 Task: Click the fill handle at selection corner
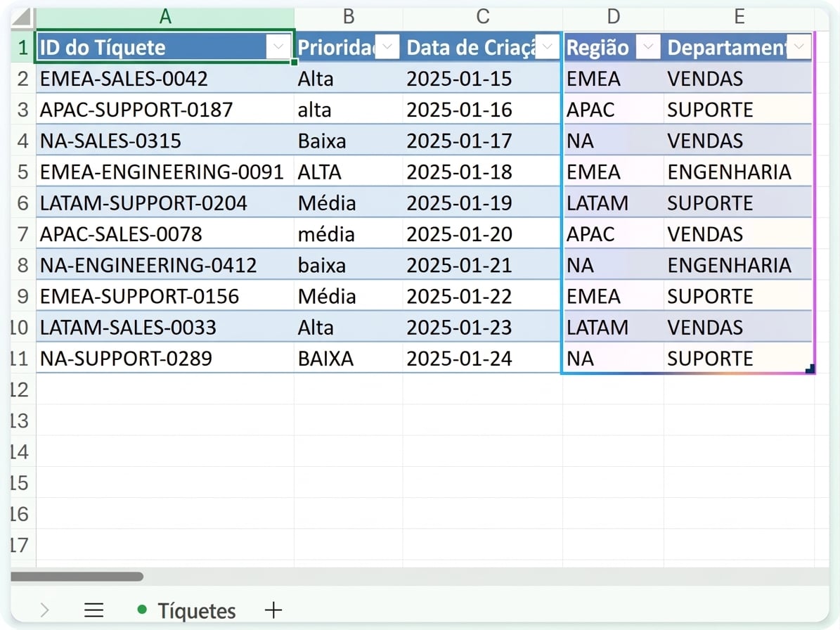[810, 368]
